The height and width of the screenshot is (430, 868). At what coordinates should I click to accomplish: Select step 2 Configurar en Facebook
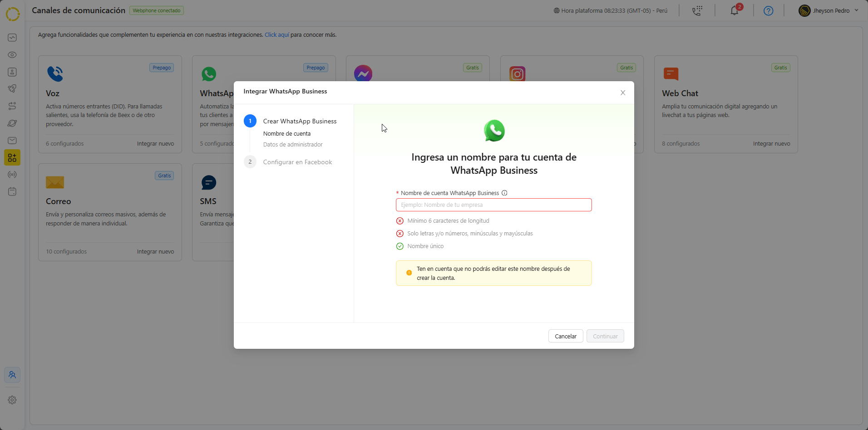288,162
